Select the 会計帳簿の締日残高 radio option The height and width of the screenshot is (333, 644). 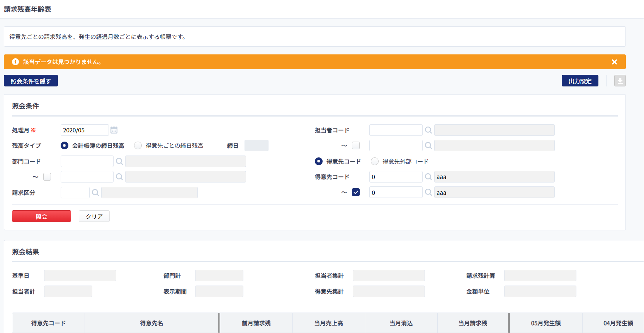tap(65, 145)
